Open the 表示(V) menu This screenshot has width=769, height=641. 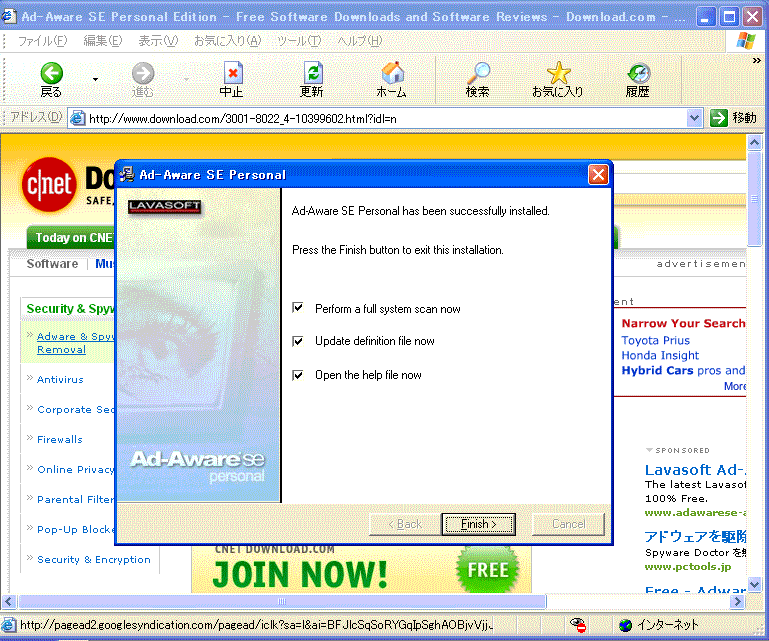pyautogui.click(x=158, y=41)
